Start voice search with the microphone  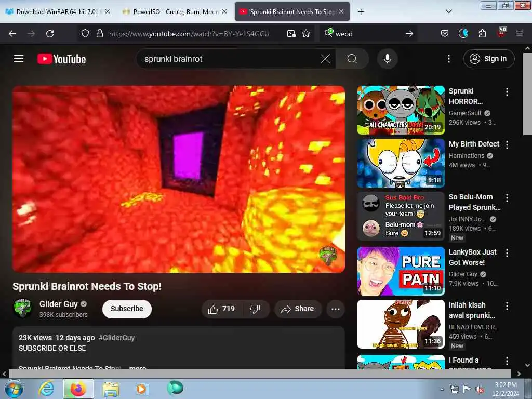pyautogui.click(x=387, y=59)
